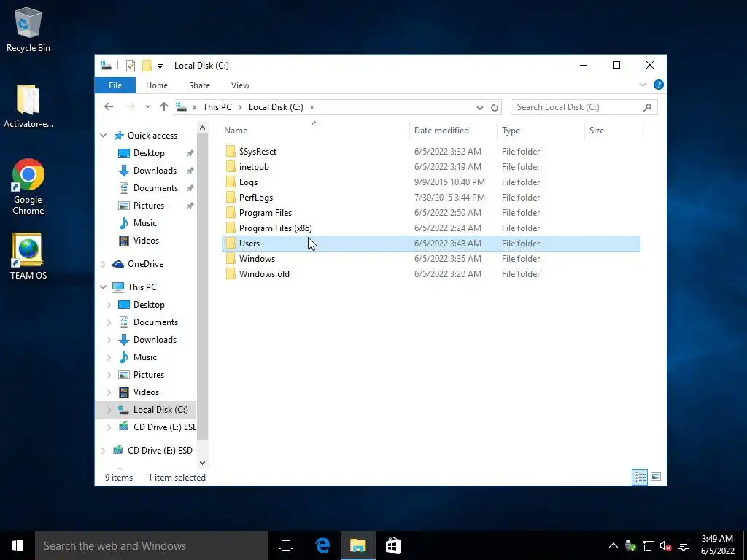Show hidden system tray icons
This screenshot has width=747, height=560.
[x=613, y=545]
